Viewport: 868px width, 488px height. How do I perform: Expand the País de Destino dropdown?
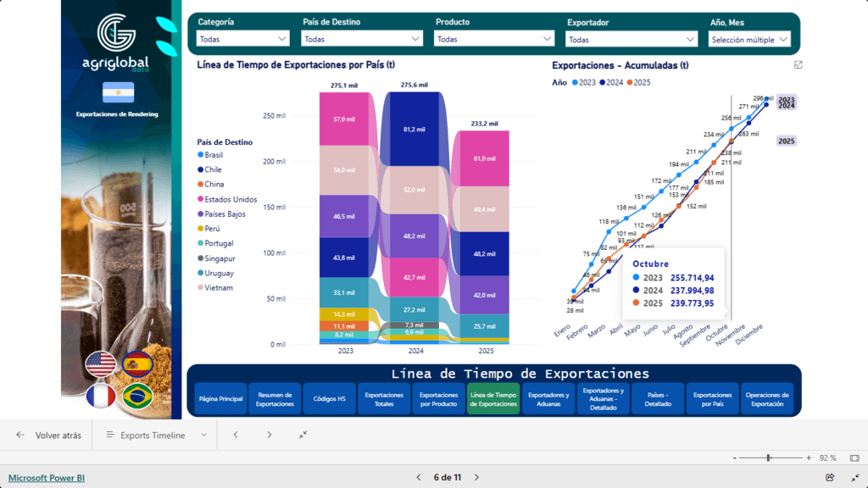point(362,39)
